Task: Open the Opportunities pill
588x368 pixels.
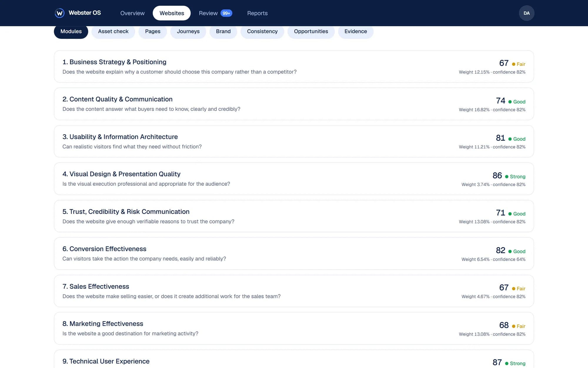Action: (x=311, y=31)
